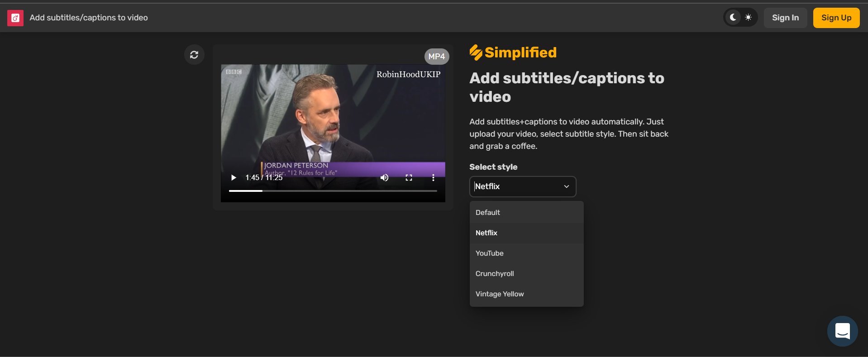Screen dimensions: 868x357
Task: Click the Sign In button
Action: tap(785, 18)
